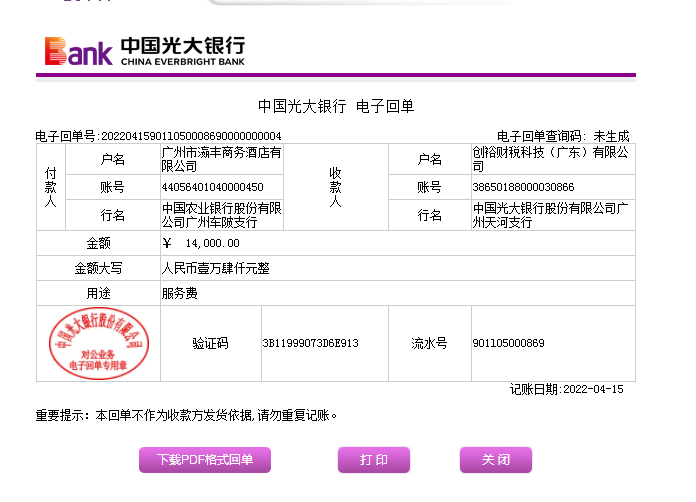Click the amount ¥ 14,000.00
696x502 pixels.
pos(201,243)
